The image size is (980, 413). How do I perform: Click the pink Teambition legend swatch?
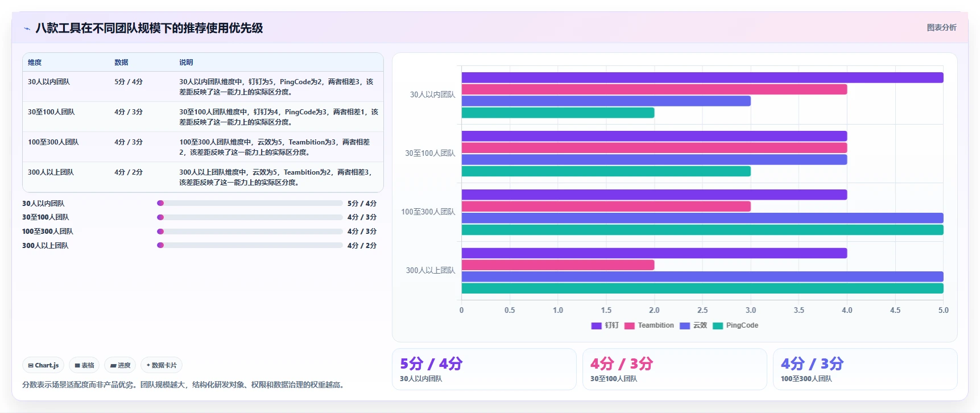click(629, 326)
